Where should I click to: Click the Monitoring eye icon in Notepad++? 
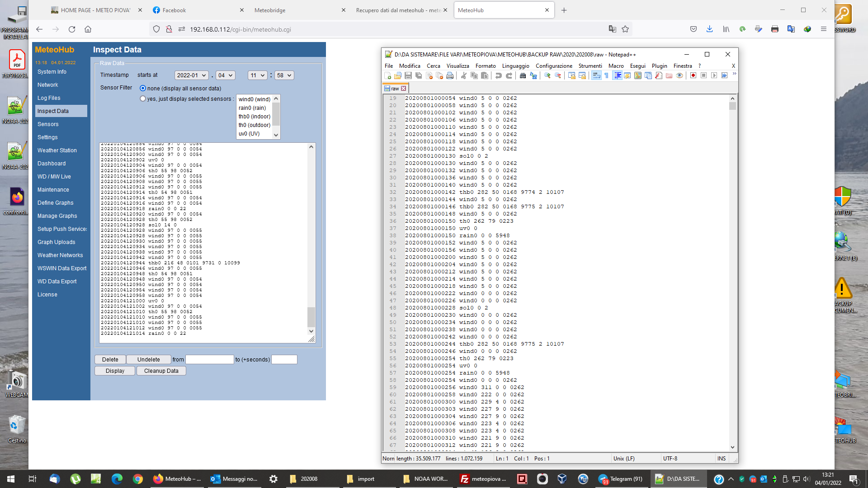679,75
